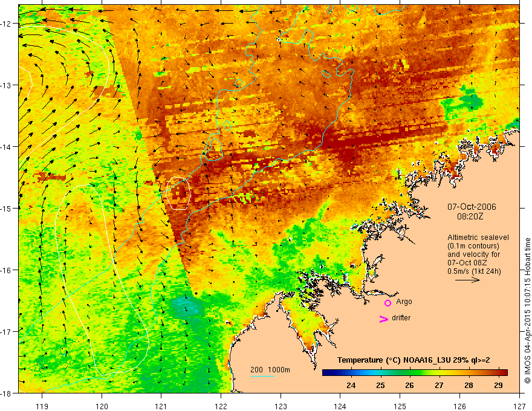
Task: Click the cyan 200 1000m isobath legend line
Action: pyautogui.click(x=262, y=376)
